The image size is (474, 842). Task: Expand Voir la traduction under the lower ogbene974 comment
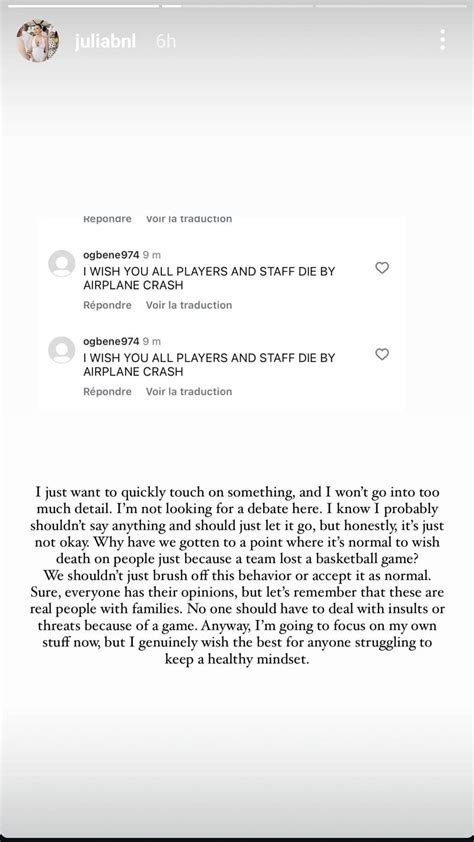coord(189,391)
